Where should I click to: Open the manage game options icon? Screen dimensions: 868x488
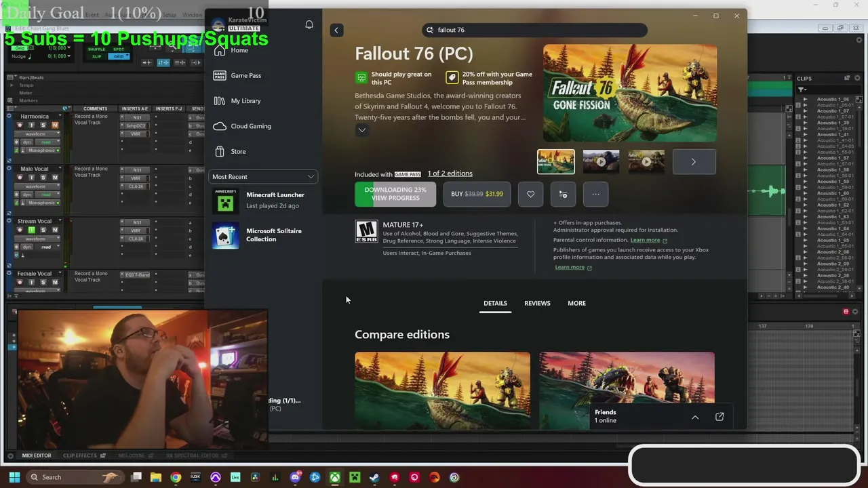point(563,194)
